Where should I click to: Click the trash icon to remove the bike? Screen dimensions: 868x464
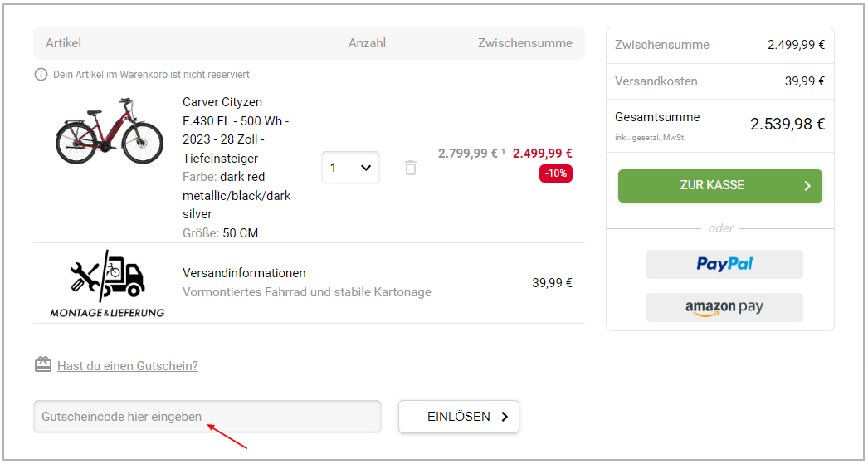(x=410, y=168)
